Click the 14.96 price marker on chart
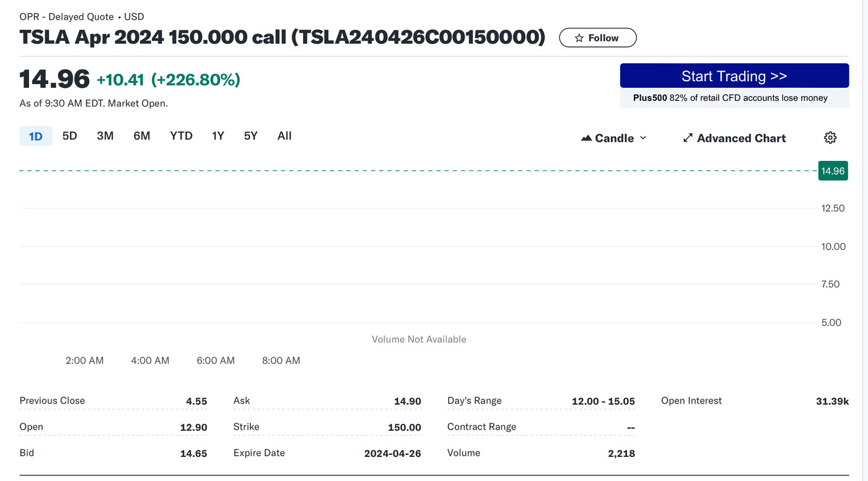This screenshot has width=868, height=481. tap(833, 171)
